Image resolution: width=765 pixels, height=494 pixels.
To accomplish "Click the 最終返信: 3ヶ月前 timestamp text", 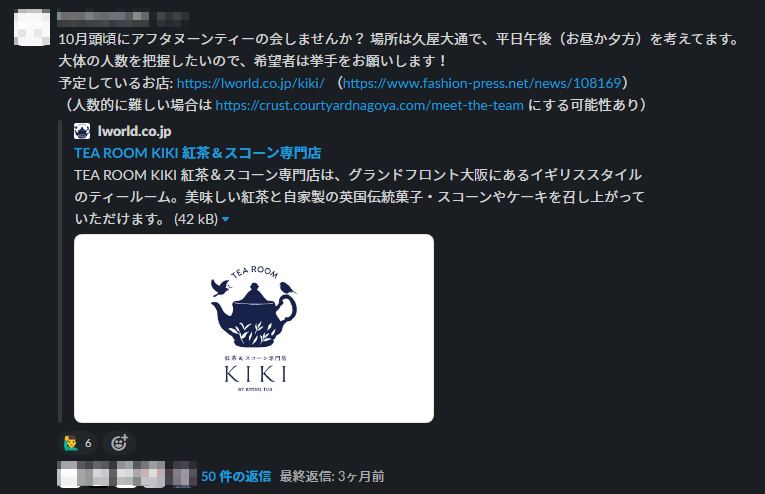I will point(332,476).
